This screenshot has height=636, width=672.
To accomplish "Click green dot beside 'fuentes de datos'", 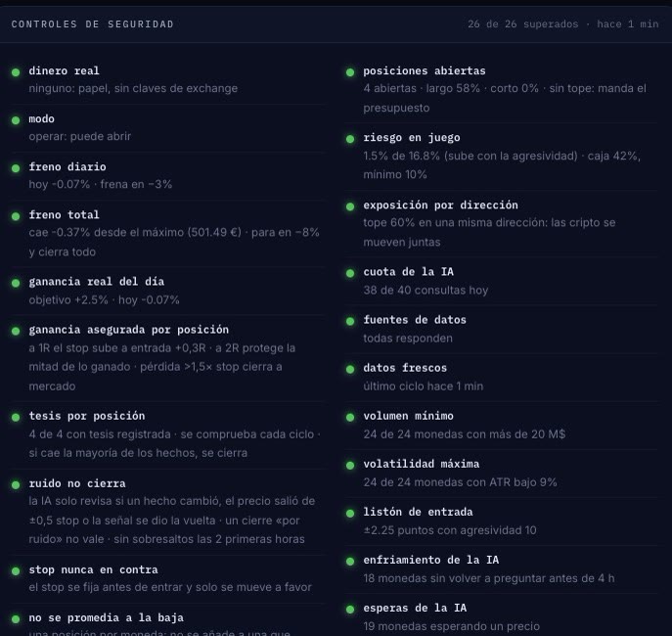I will 350,321.
